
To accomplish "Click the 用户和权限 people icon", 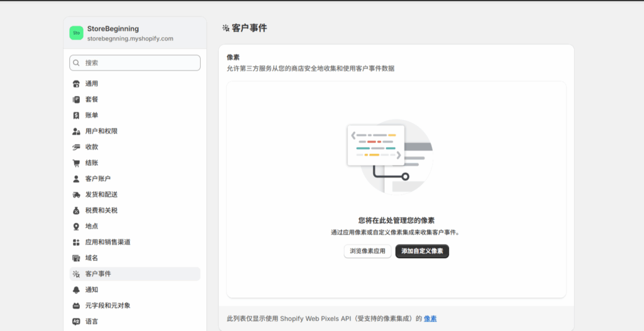I will click(x=76, y=131).
